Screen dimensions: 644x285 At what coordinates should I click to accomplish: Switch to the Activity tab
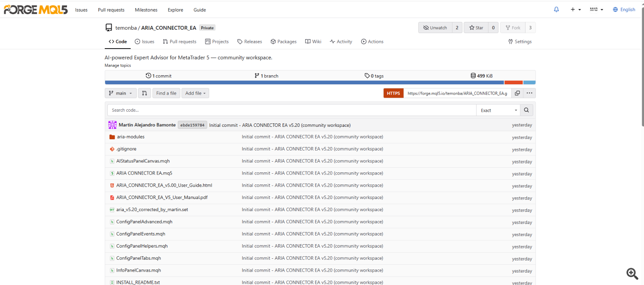(341, 42)
